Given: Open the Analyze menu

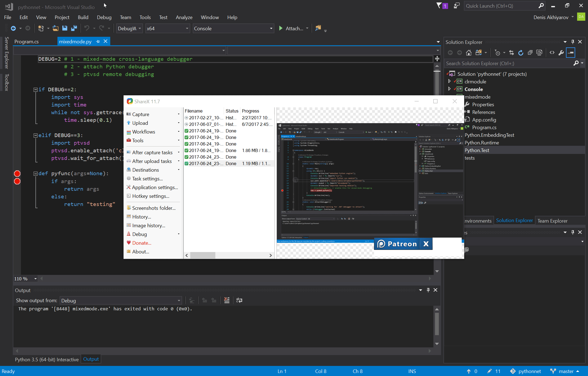Looking at the screenshot, I should click(x=184, y=17).
